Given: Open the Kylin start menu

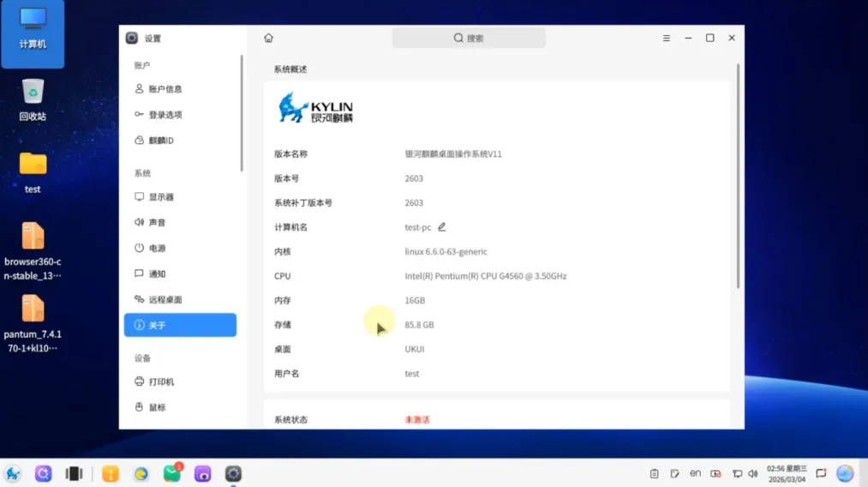Looking at the screenshot, I should [13, 473].
